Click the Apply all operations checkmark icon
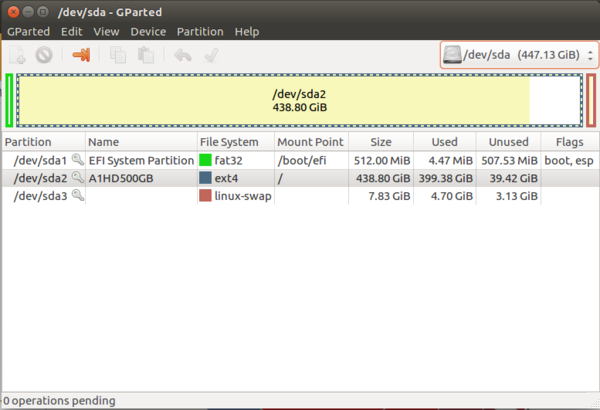 (x=211, y=55)
